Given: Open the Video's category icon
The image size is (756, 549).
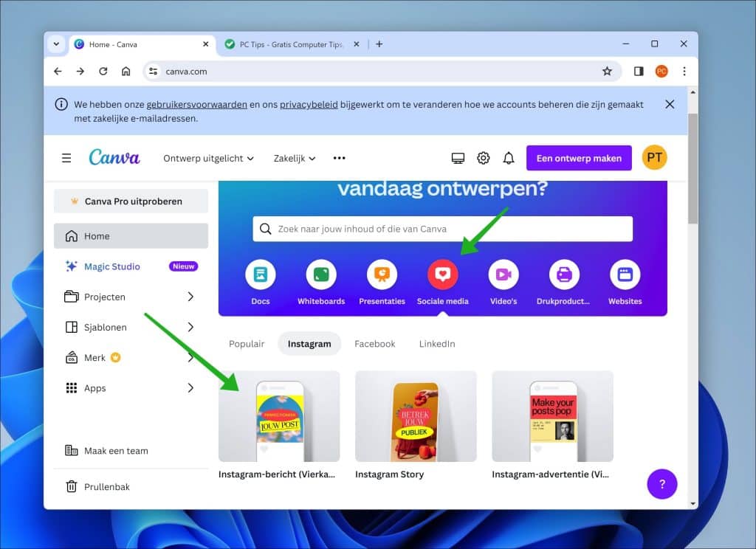Looking at the screenshot, I should pos(504,274).
